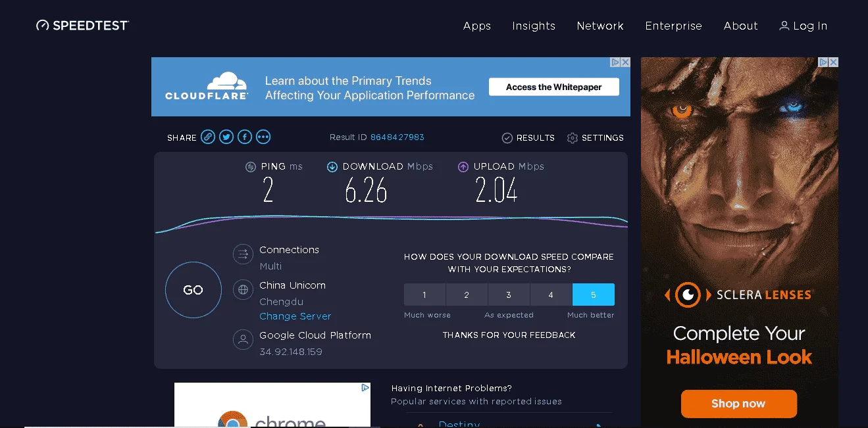Open the About menu
The image size is (868, 428).
click(741, 26)
